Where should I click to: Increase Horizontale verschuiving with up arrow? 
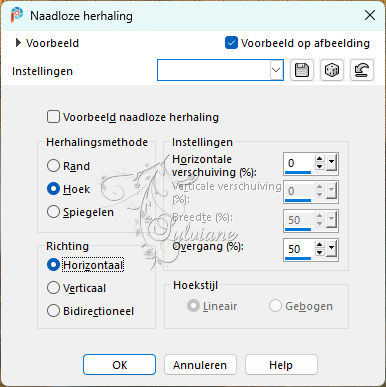[319, 159]
